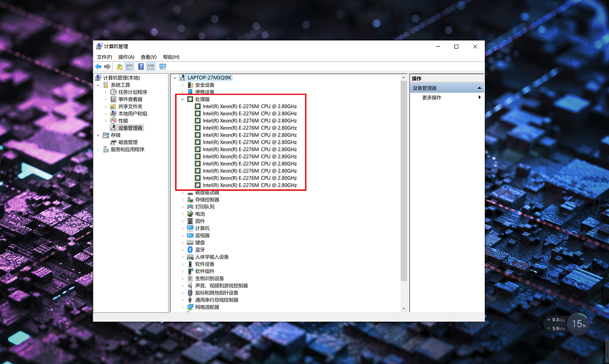Open the 操作(A) menu
The image size is (609, 364).
[126, 57]
